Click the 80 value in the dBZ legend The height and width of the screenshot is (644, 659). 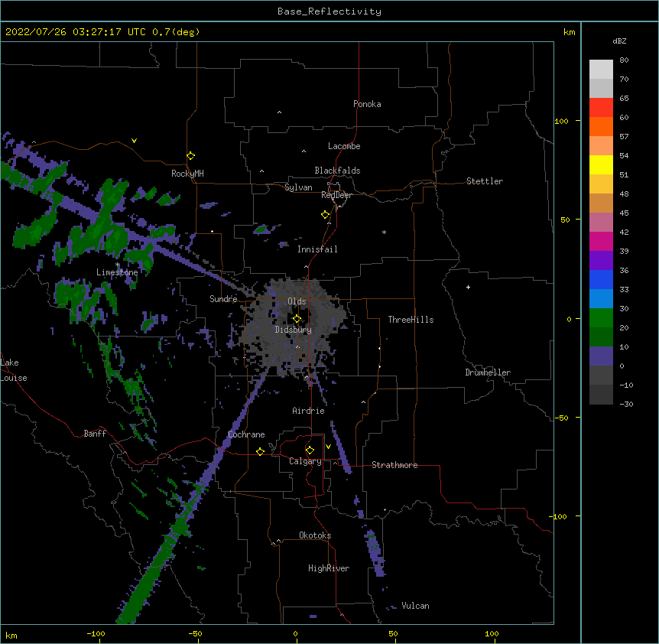624,60
